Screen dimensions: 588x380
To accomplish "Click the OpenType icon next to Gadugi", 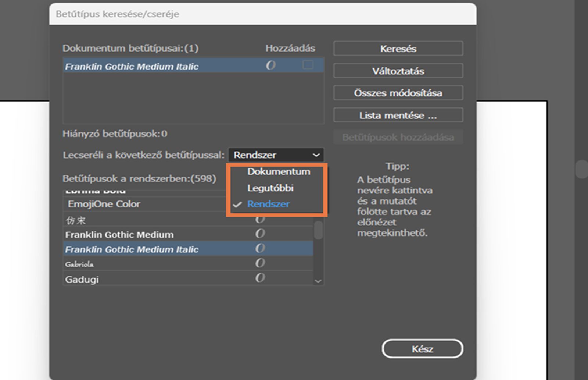I will pyautogui.click(x=260, y=278).
